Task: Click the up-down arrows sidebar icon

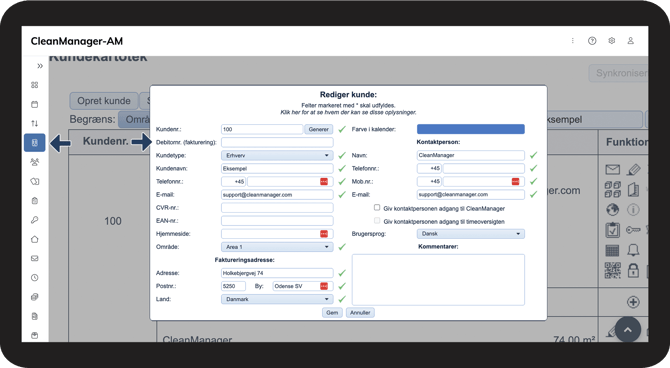Action: coord(35,124)
